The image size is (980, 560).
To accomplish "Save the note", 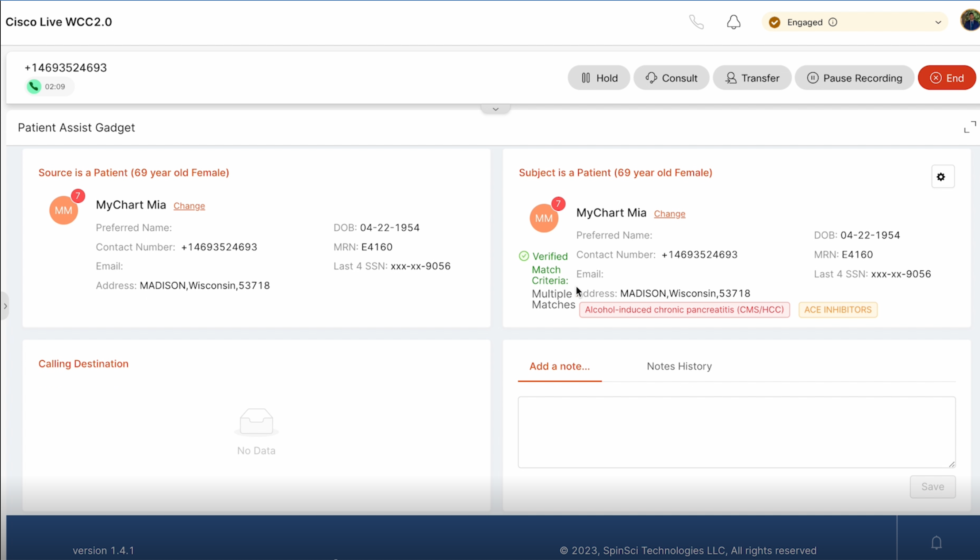I will [932, 487].
